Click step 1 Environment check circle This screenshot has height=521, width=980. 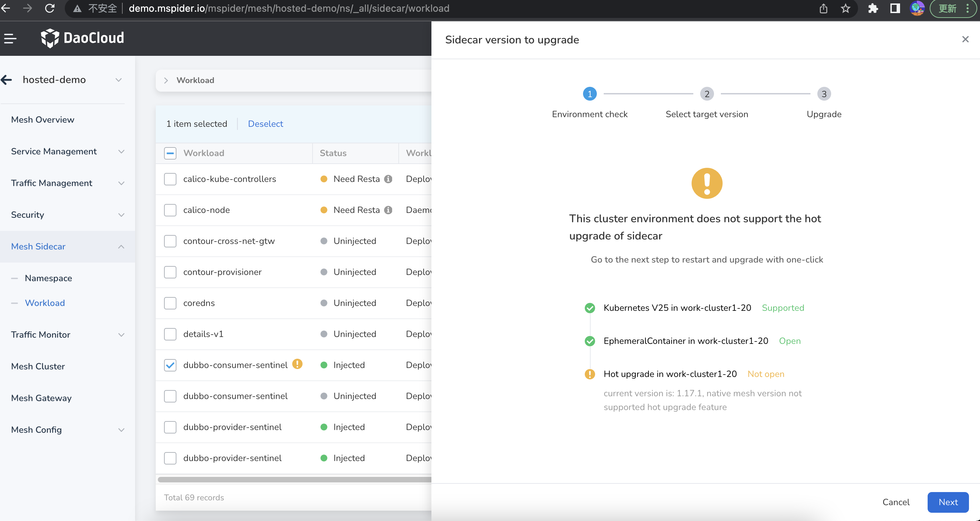[590, 94]
